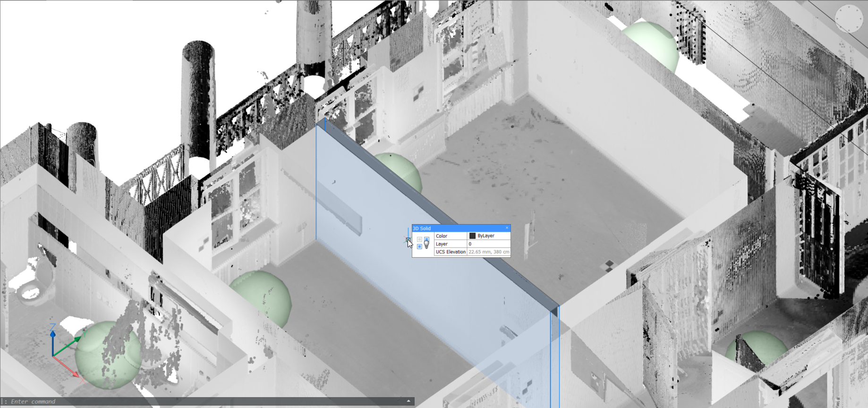Open the Layer value field showing 0
This screenshot has height=408, width=868.
point(489,244)
